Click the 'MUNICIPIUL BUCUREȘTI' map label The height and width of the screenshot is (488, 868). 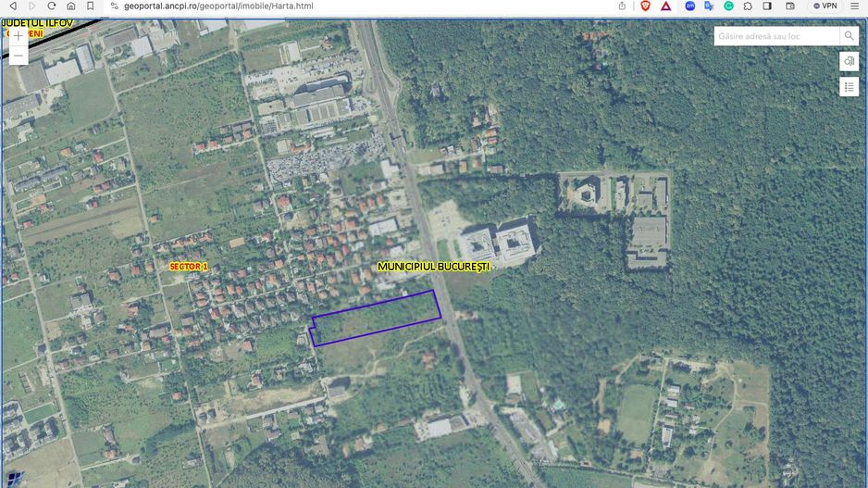tap(433, 267)
